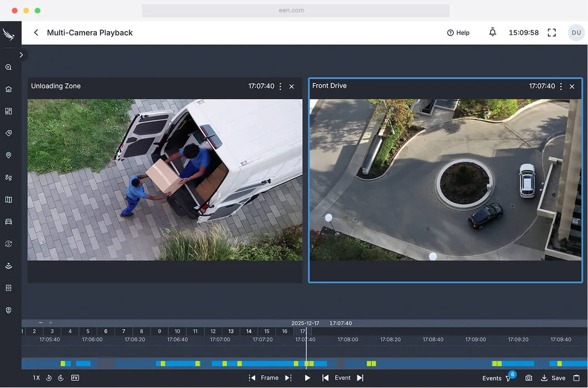Open the location pin icon in sidebar
588x388 pixels.
tap(9, 155)
